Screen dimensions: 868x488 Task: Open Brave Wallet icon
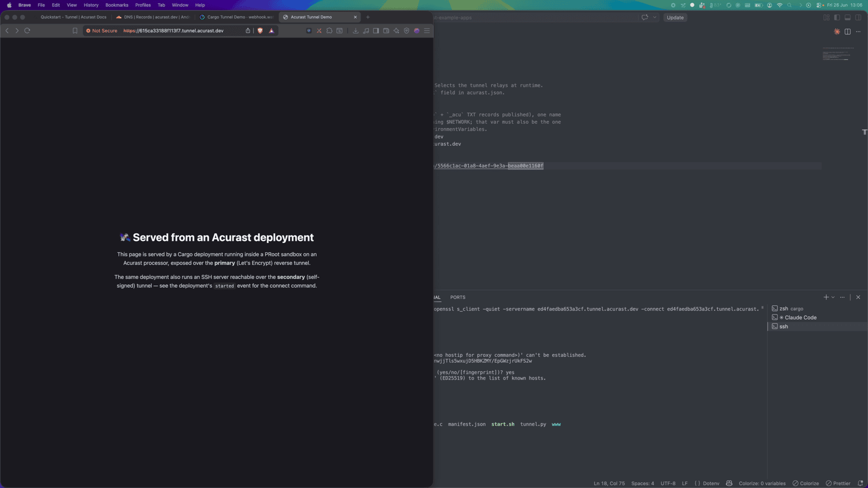pos(386,31)
